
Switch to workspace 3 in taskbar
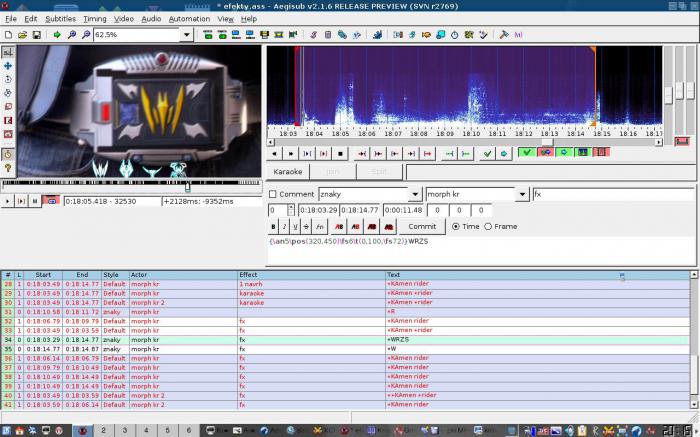(125, 430)
